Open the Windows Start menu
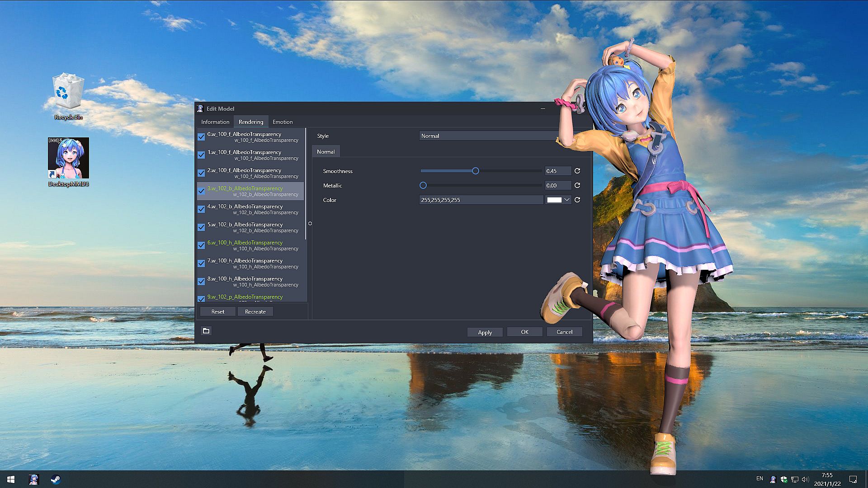This screenshot has width=868, height=488. [11, 479]
